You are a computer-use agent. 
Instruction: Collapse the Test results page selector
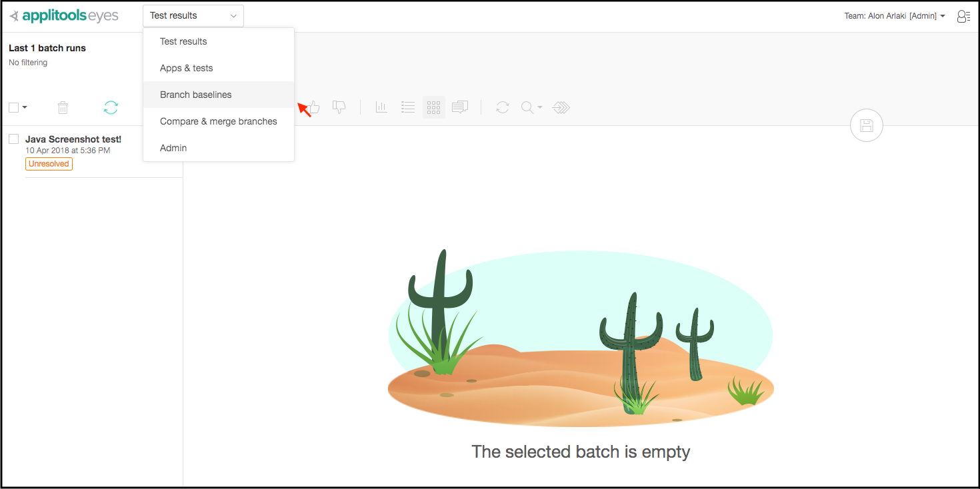tap(193, 15)
